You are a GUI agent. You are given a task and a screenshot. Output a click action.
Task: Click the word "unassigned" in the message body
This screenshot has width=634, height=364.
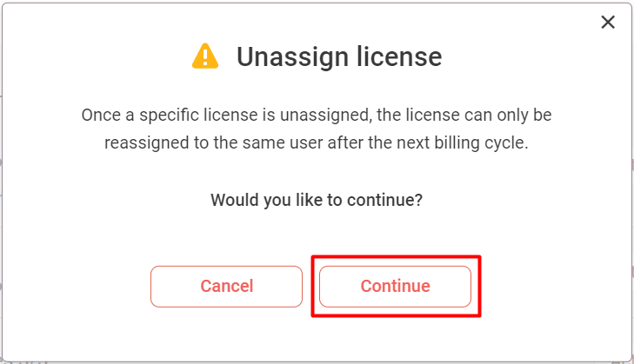[326, 116]
